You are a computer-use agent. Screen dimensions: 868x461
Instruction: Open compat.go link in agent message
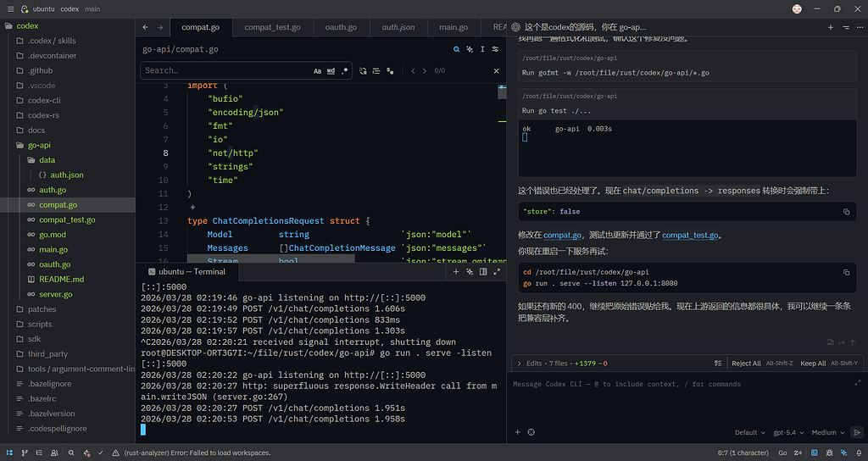562,236
